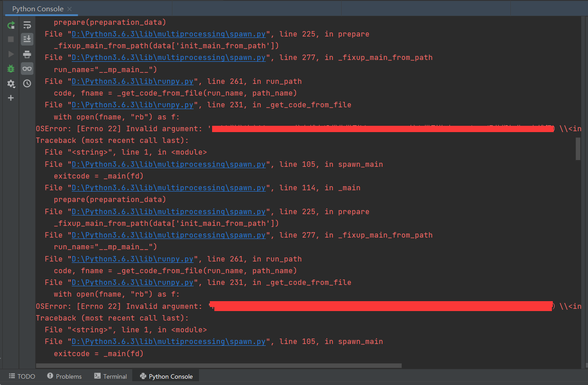Click the Rerun console icon
The height and width of the screenshot is (385, 588).
11,25
